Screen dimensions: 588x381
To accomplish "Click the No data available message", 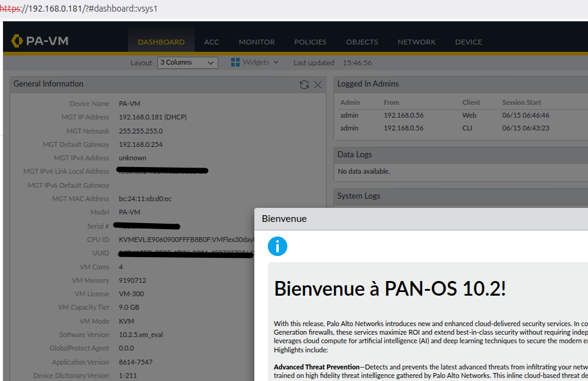I will (x=364, y=171).
